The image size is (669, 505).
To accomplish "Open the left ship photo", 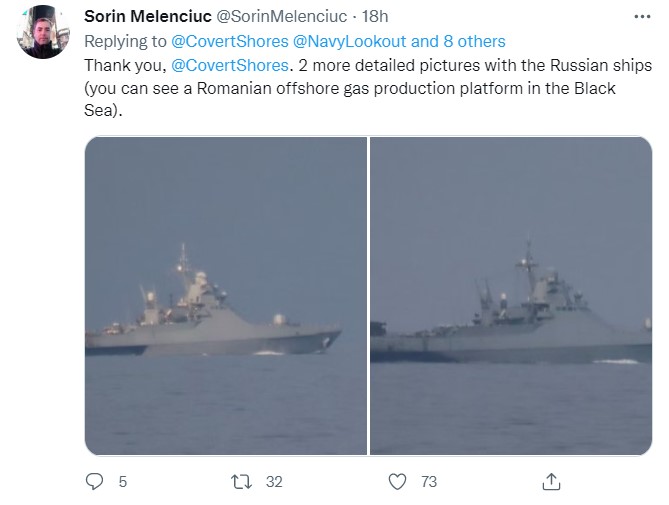I will click(x=225, y=296).
